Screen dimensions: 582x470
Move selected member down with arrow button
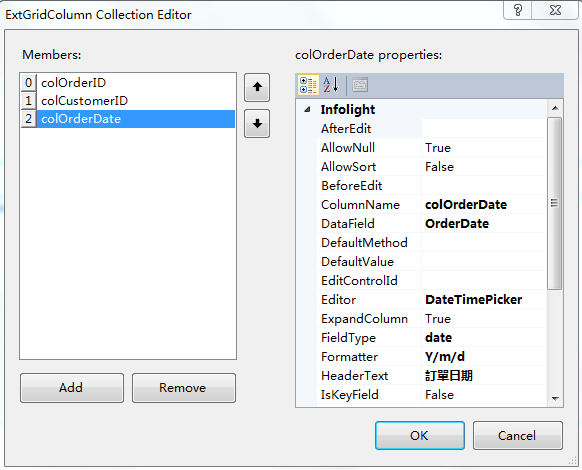pyautogui.click(x=257, y=124)
